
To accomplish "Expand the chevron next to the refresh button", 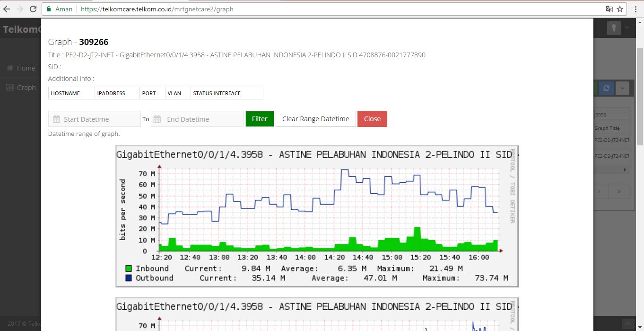I will pyautogui.click(x=623, y=88).
